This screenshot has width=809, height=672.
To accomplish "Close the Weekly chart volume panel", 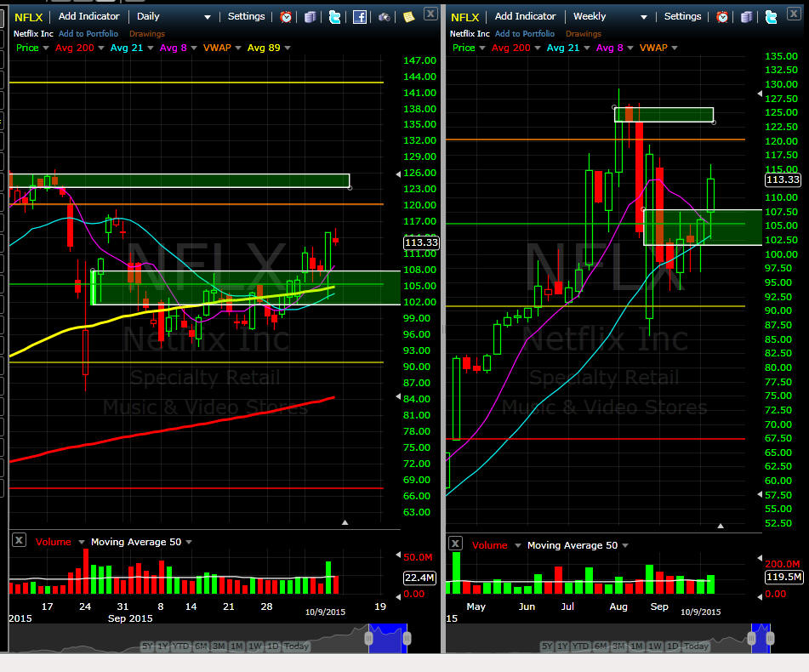I will pyautogui.click(x=455, y=544).
